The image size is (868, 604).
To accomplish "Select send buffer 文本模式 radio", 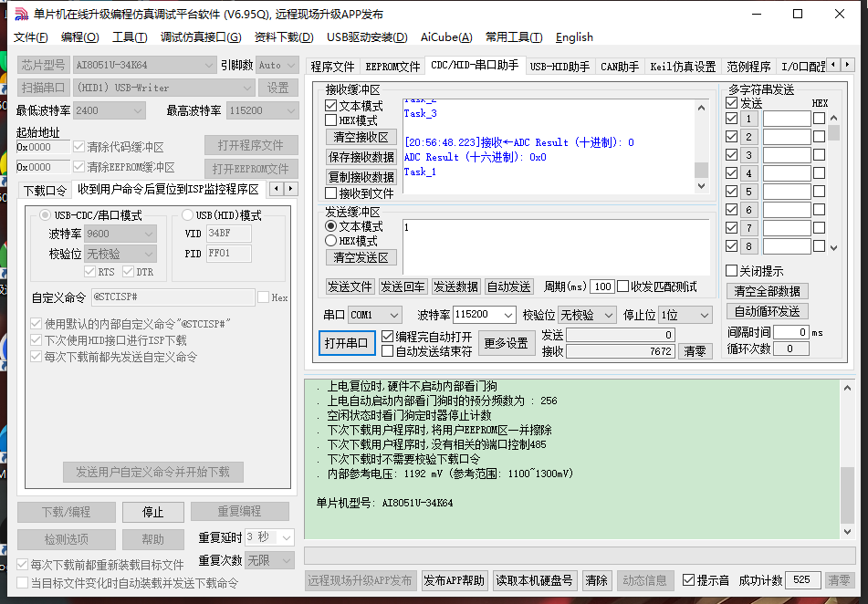I will click(x=331, y=226).
